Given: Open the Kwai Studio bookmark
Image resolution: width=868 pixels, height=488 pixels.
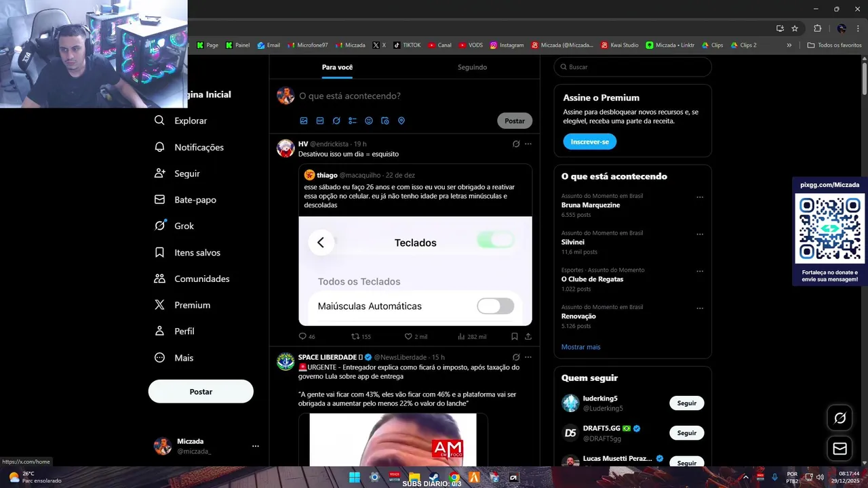Looking at the screenshot, I should [x=620, y=45].
